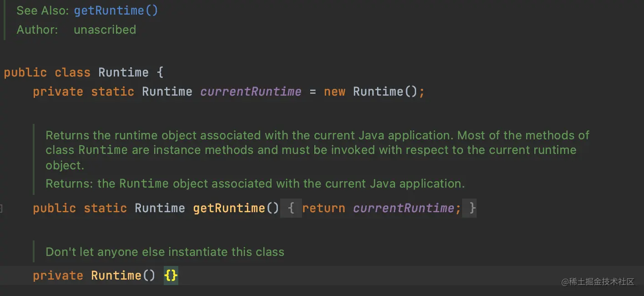Click the Runtime class name in class declaration
Viewport: 644px width, 296px height.
123,72
